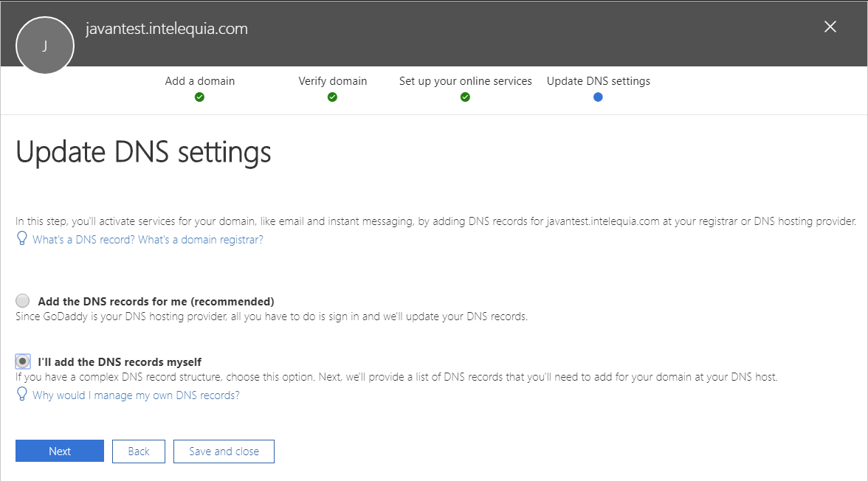Choose the recommended GoDaddy DNS option
Image resolution: width=868 pixels, height=481 pixels.
coord(22,300)
